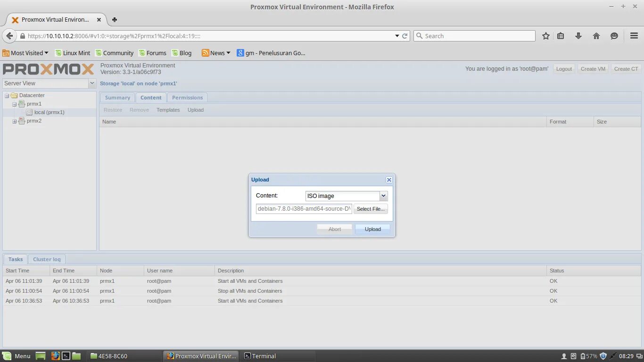Viewport: 644px width, 362px height.
Task: Click the Select File... button
Action: (371, 209)
